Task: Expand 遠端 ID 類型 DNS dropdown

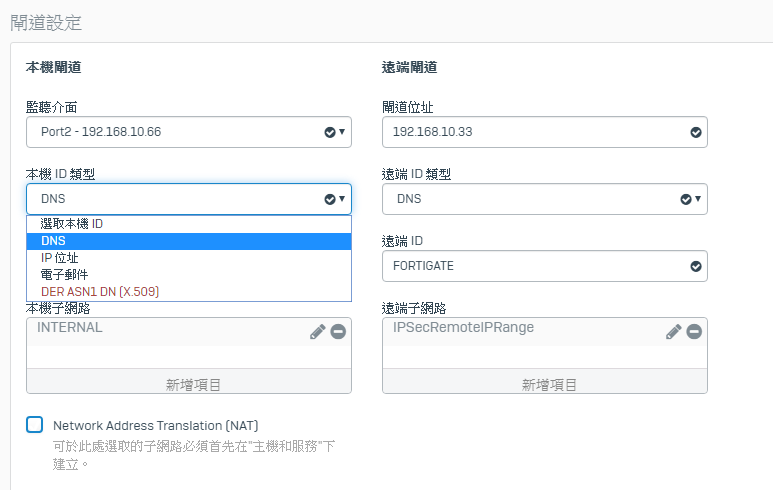Action: (544, 199)
